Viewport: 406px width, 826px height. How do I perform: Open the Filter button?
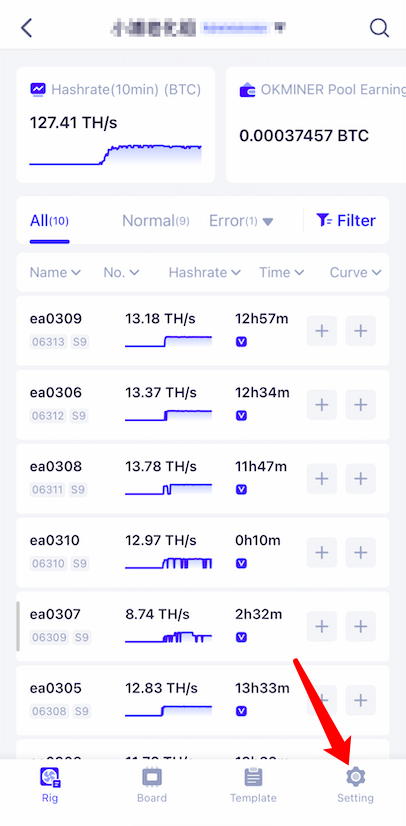pyautogui.click(x=346, y=221)
